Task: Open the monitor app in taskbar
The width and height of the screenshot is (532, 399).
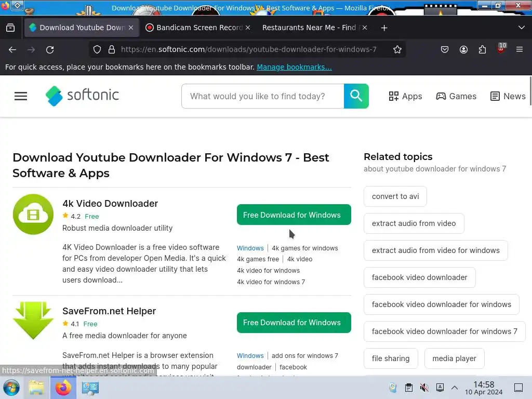Action: point(90,388)
